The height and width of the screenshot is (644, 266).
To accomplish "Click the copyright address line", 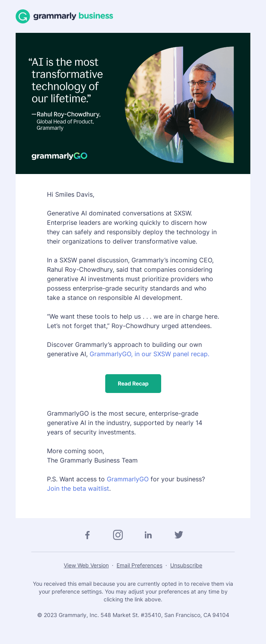I will [133, 615].
